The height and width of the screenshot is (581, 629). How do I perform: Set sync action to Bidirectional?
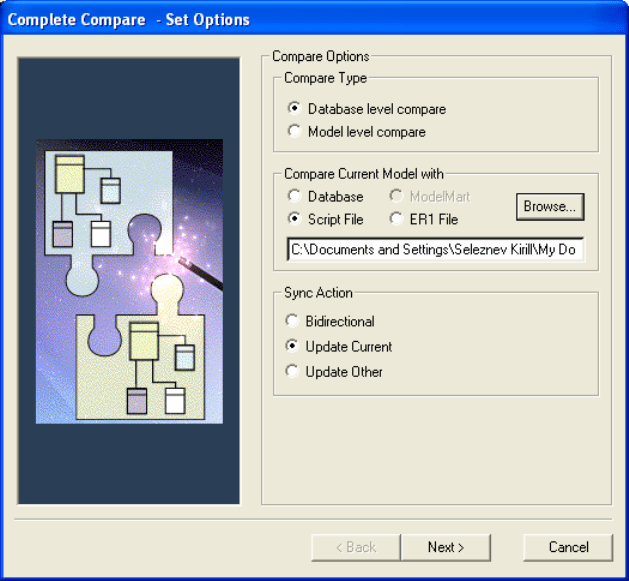tap(292, 322)
